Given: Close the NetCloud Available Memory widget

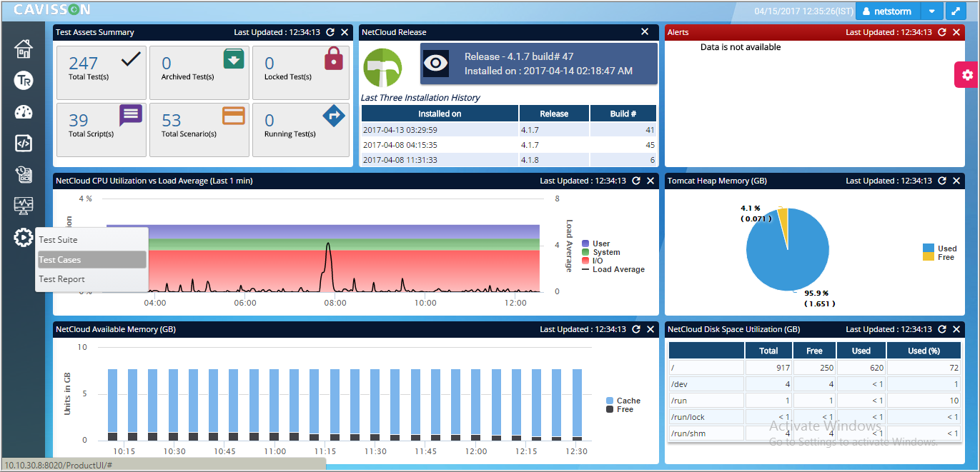Looking at the screenshot, I should click(650, 329).
